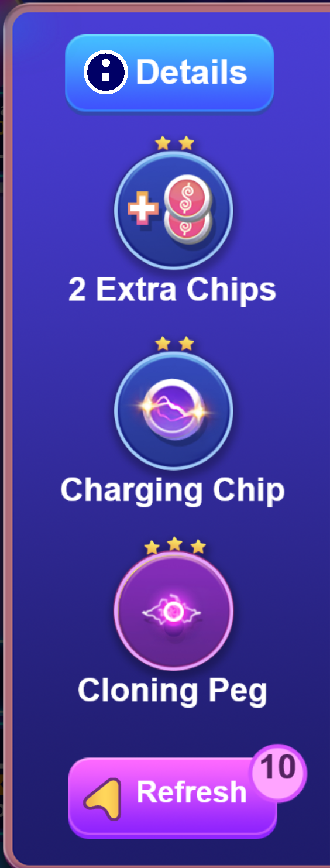330x868 pixels.
Task: Click the Refresh text label
Action: point(191,792)
